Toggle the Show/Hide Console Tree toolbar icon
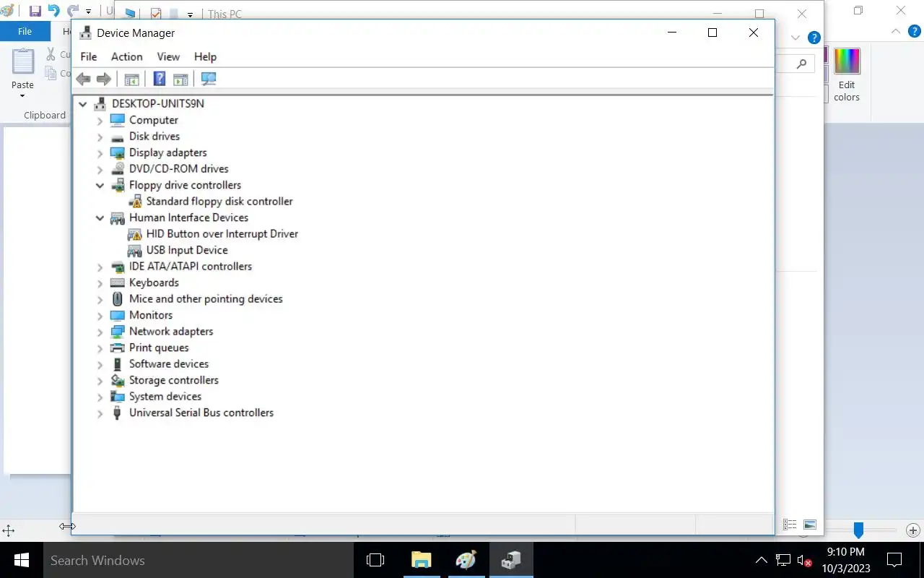924x578 pixels. (x=131, y=79)
